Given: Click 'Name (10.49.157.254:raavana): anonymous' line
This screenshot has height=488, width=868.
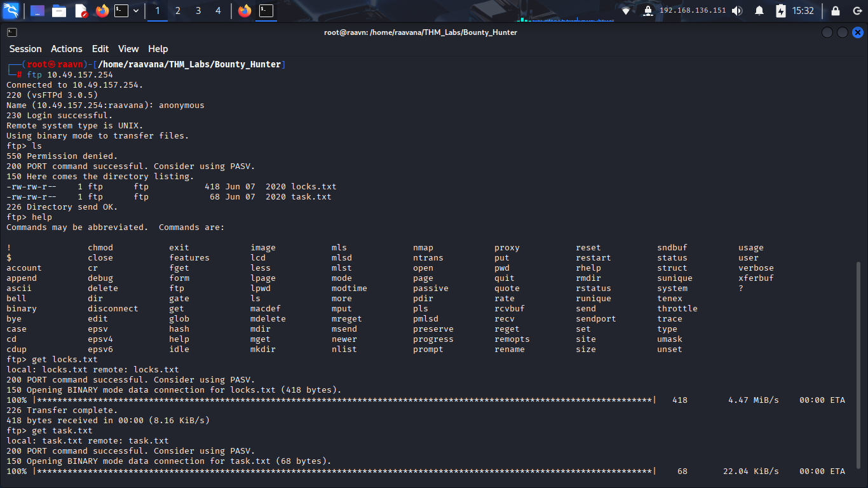Looking at the screenshot, I should (105, 105).
